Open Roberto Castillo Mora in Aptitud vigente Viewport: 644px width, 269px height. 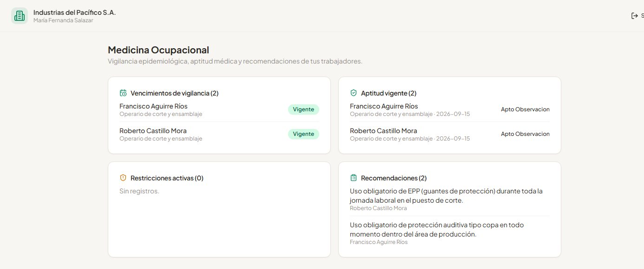[383, 131]
